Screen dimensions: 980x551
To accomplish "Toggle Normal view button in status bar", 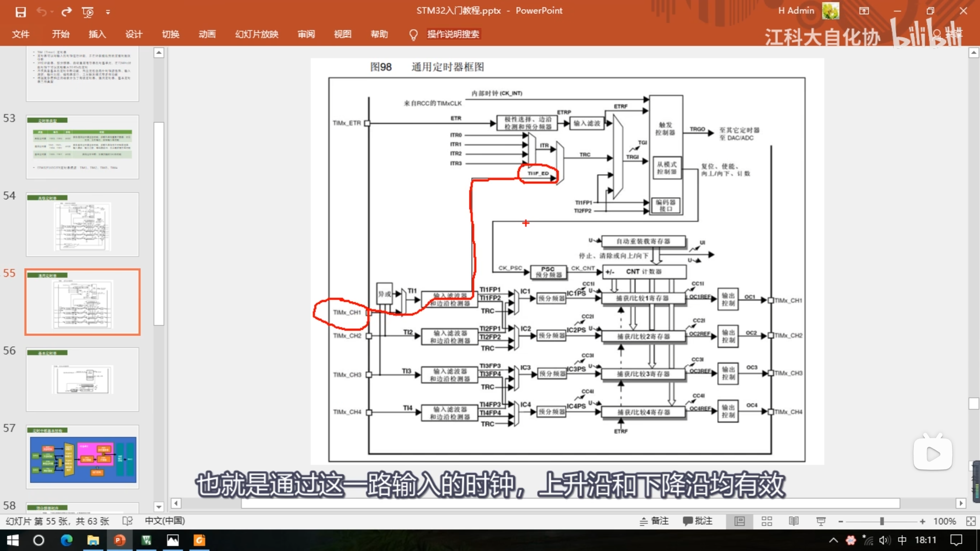I will click(x=739, y=521).
